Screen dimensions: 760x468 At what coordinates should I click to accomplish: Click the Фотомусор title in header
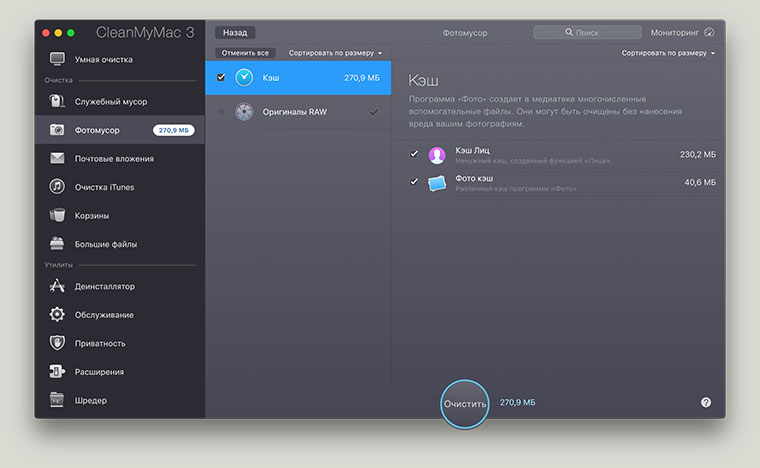tap(465, 33)
